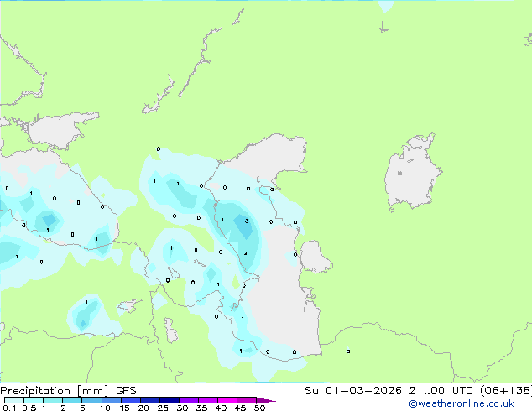Select the 25–30 mm navy legend swatch
Image resolution: width=532 pixels, height=411 pixels.
170,400
